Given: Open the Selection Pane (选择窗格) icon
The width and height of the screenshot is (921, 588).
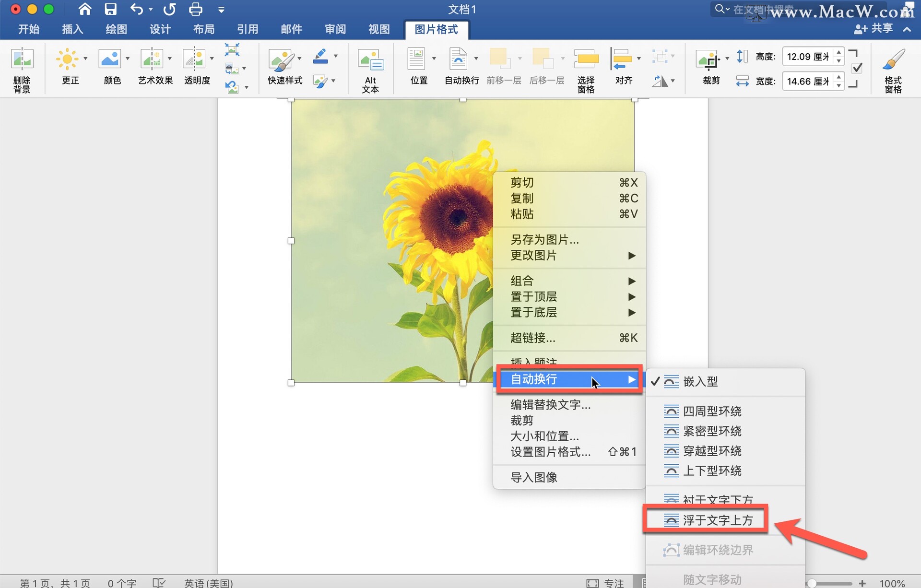Looking at the screenshot, I should [586, 59].
